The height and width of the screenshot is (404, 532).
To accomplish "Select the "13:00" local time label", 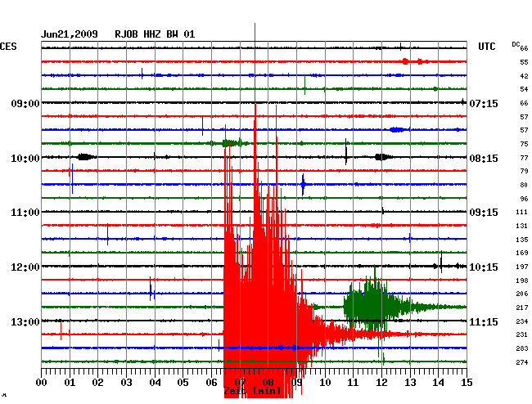I will [x=25, y=321].
